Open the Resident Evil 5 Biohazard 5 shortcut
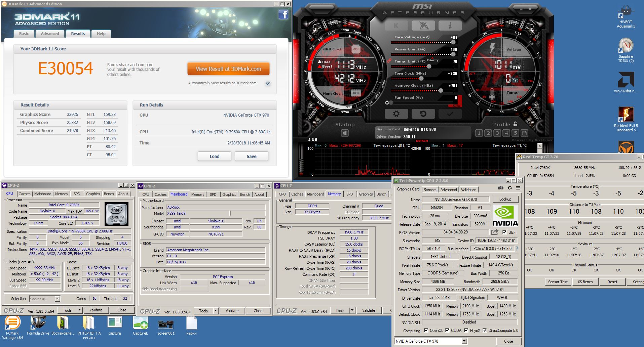The width and height of the screenshot is (644, 347). click(x=626, y=119)
